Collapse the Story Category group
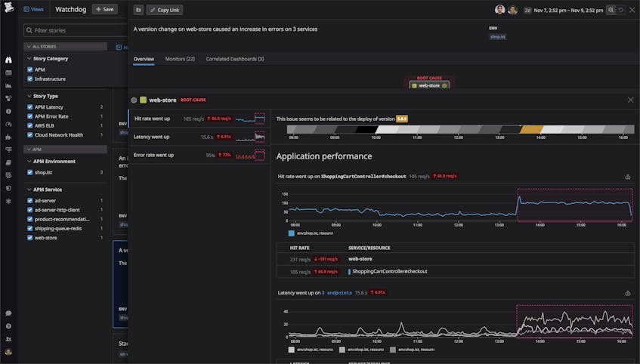This screenshot has width=640, height=364. [48, 59]
